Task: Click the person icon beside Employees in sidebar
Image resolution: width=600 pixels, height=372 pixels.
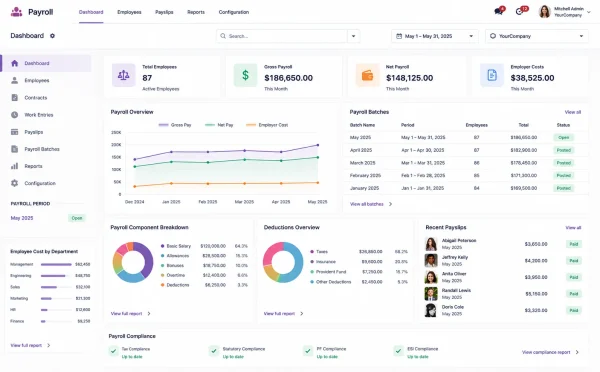Action: coord(15,80)
